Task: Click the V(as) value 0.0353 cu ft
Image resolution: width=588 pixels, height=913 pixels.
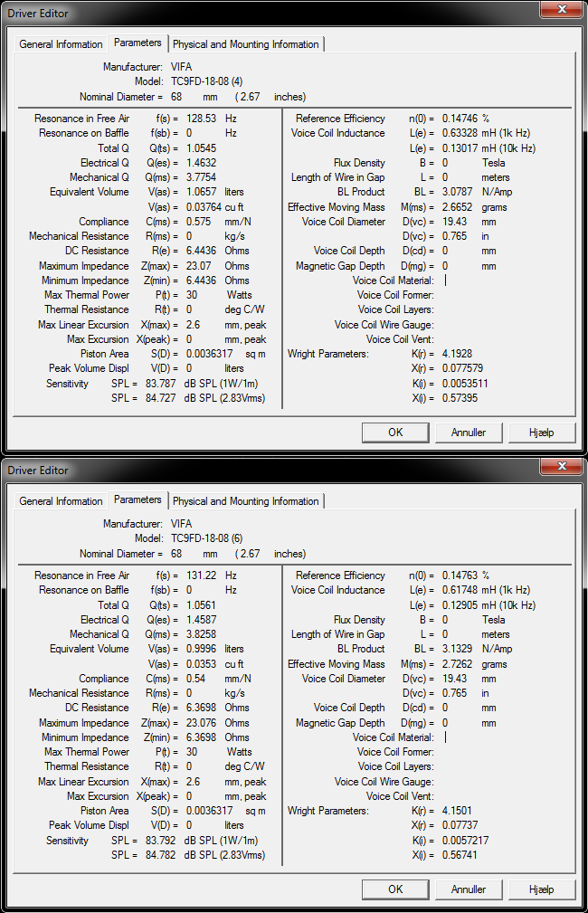Action: pos(201,664)
